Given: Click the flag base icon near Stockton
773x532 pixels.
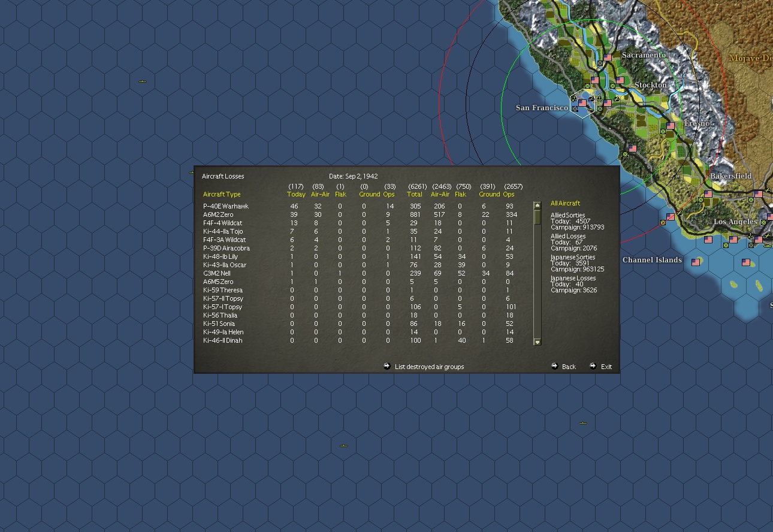Looking at the screenshot, I should click(620, 80).
